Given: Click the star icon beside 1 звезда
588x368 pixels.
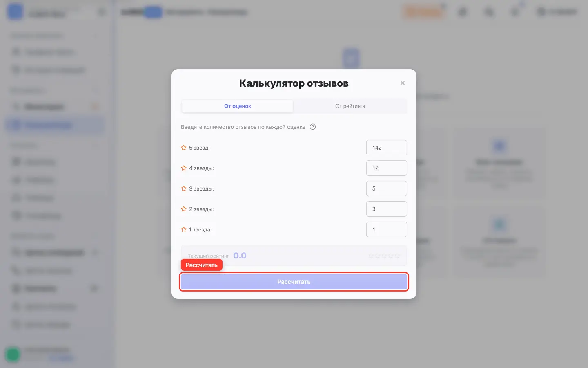Looking at the screenshot, I should point(184,229).
